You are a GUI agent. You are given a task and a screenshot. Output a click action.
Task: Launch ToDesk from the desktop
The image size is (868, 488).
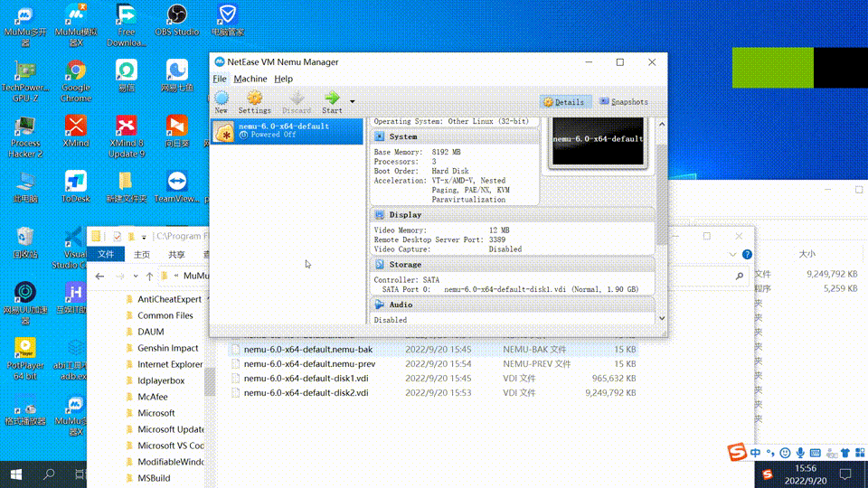point(76,187)
